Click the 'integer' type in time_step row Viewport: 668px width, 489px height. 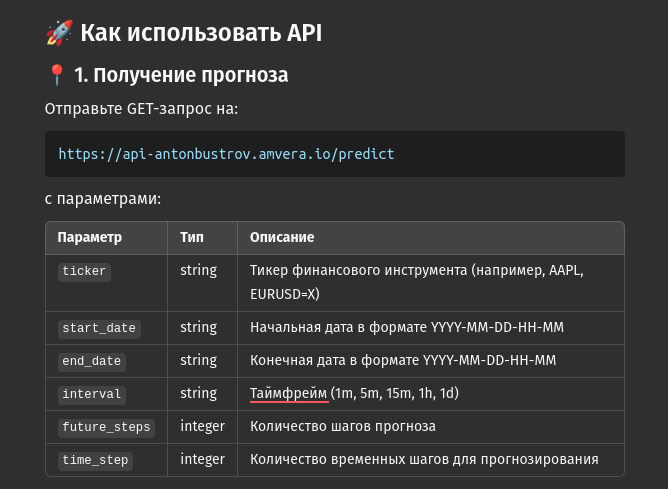202,460
